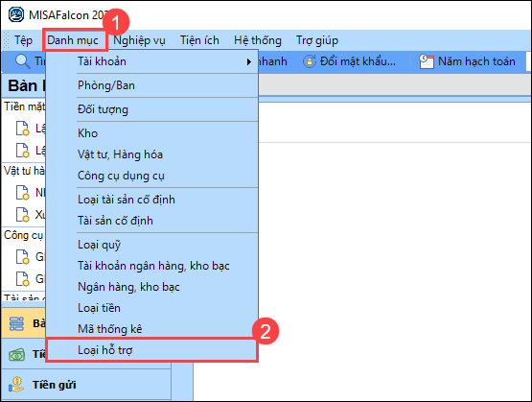Click the first document icon under Công cụ

tap(23, 257)
